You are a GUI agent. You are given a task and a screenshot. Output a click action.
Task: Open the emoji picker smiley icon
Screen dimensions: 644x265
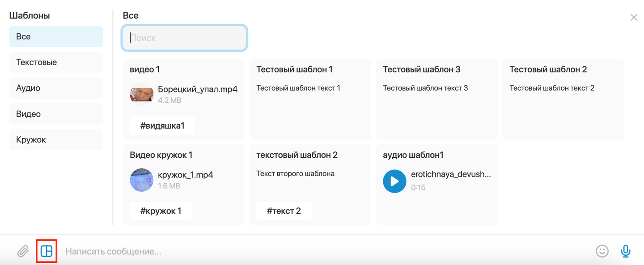602,251
